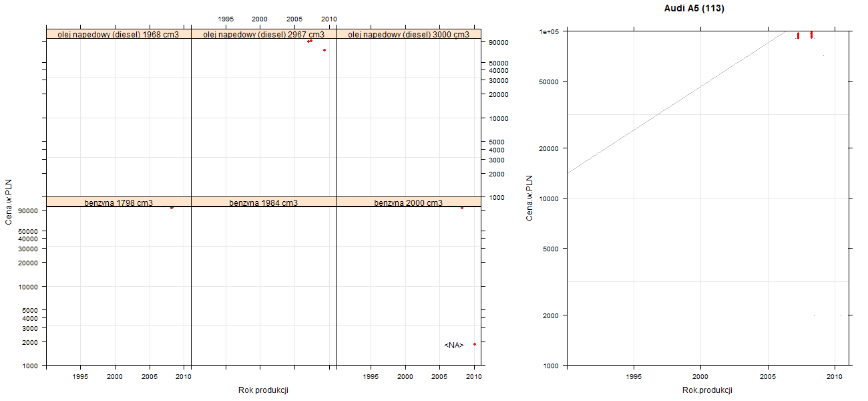Select the 'Audi A5 (113)' chart title
Image resolution: width=868 pixels, height=401 pixels.
pyautogui.click(x=694, y=9)
